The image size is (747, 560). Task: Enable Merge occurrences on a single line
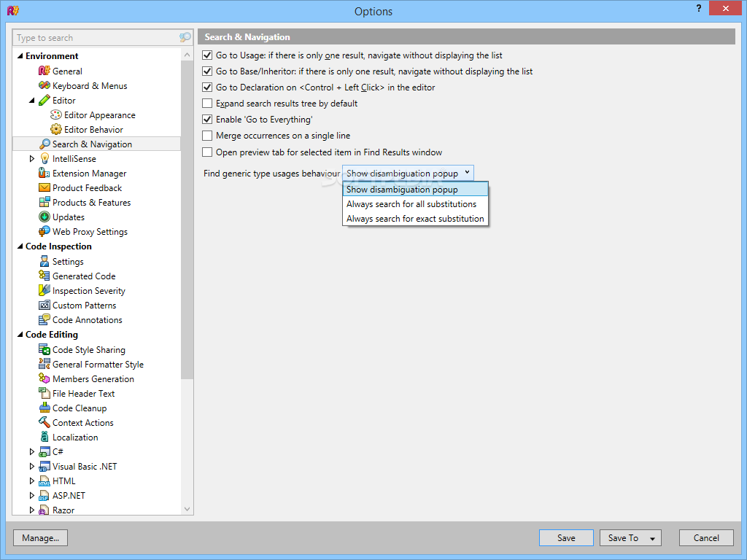click(x=207, y=136)
